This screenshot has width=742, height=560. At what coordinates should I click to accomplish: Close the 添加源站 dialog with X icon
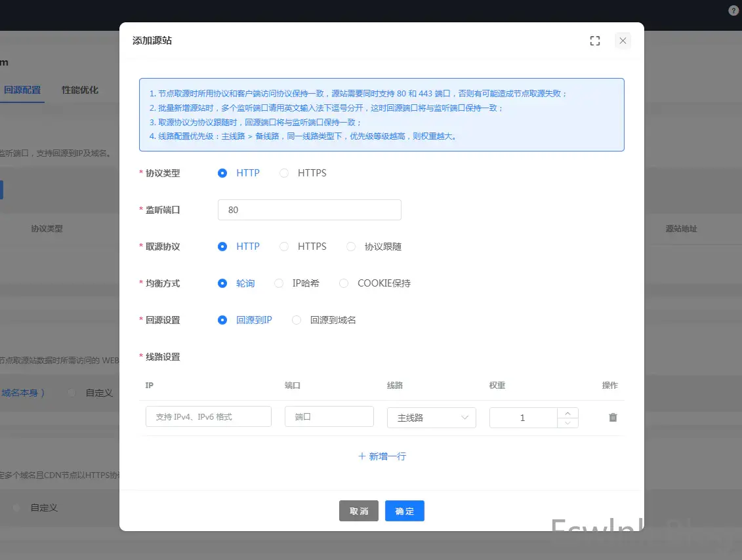click(623, 41)
